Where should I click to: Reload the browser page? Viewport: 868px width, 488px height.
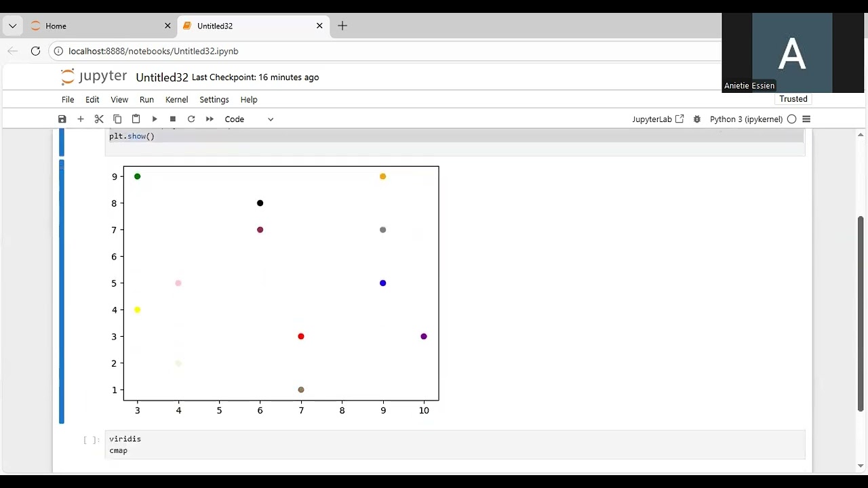click(x=36, y=51)
